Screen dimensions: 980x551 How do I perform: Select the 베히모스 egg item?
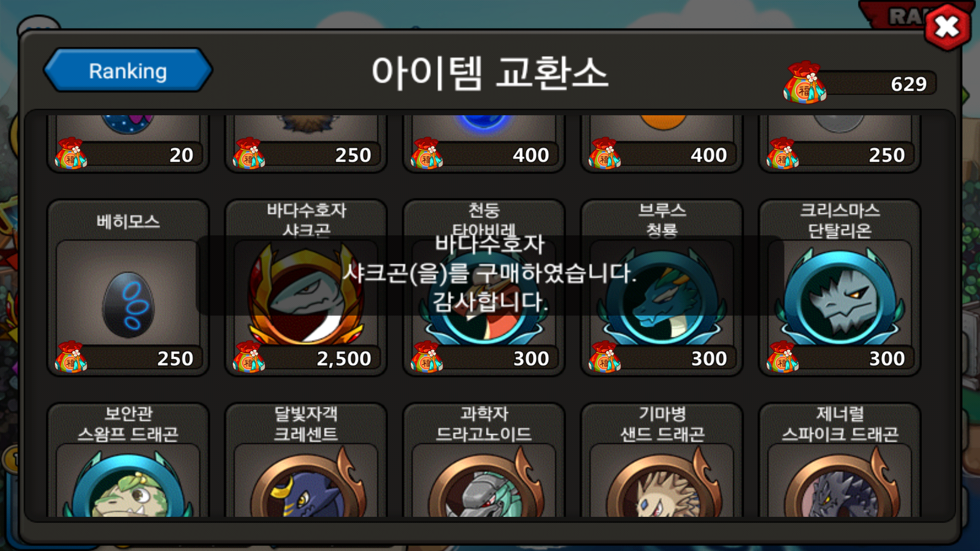click(x=128, y=305)
